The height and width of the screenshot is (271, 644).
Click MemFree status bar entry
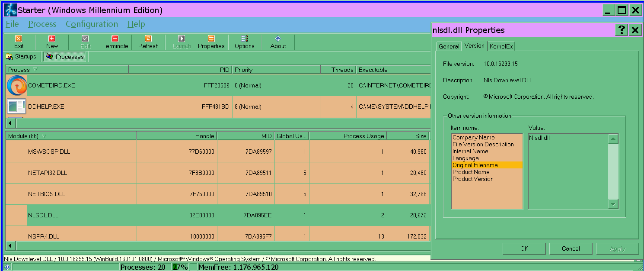point(238,267)
